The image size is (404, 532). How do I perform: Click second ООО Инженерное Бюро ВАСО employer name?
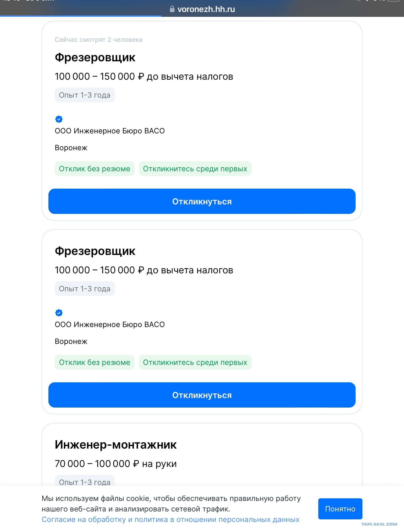click(x=110, y=325)
